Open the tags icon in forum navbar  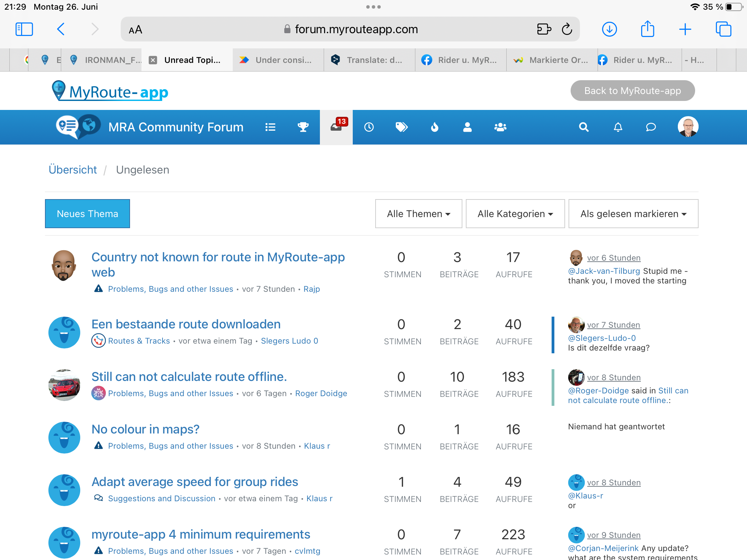pos(402,127)
